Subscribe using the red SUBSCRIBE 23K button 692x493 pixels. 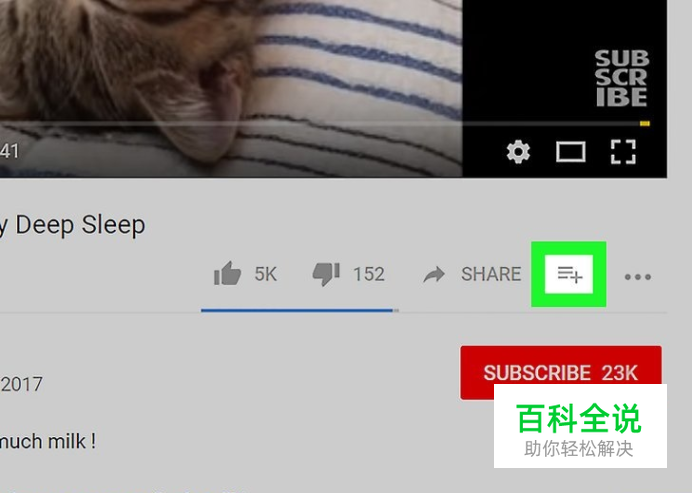pos(561,373)
